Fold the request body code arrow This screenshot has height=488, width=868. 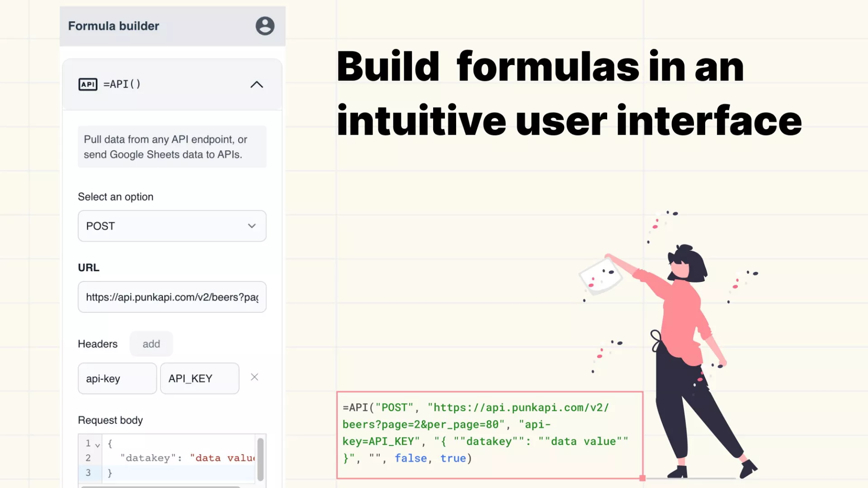pyautogui.click(x=98, y=445)
